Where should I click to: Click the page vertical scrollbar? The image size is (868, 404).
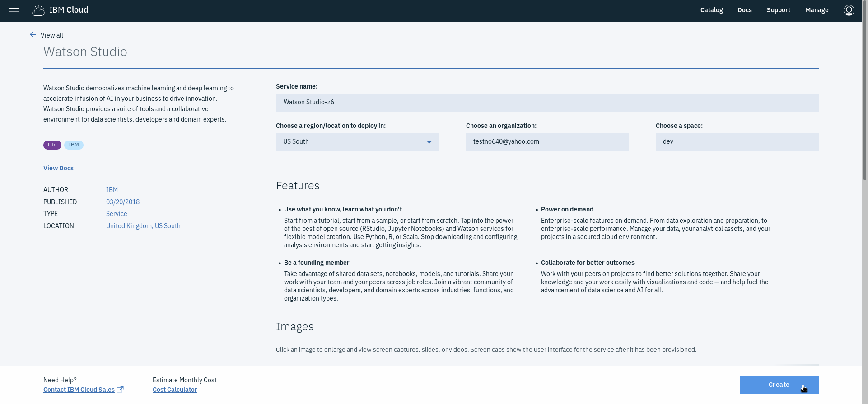click(864, 90)
